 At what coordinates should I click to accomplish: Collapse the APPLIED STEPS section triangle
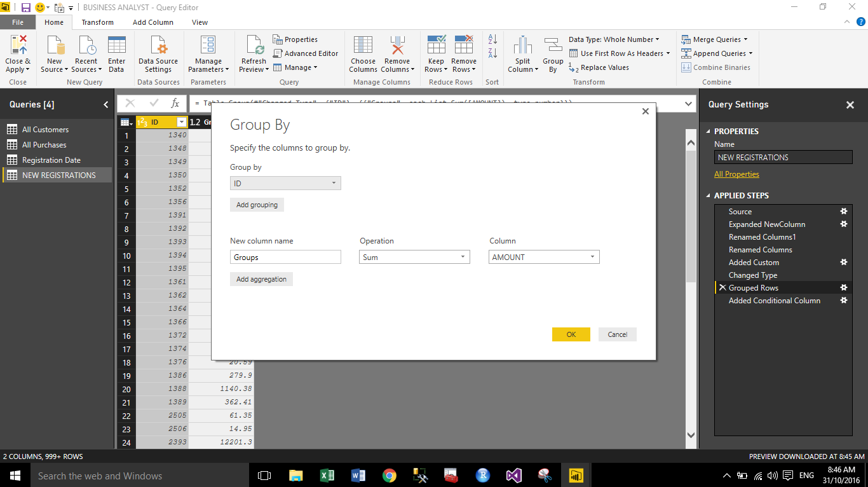(709, 196)
